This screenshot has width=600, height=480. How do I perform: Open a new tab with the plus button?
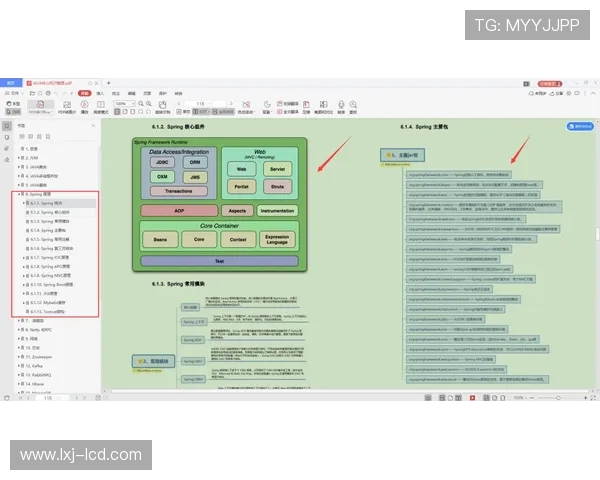pos(109,83)
